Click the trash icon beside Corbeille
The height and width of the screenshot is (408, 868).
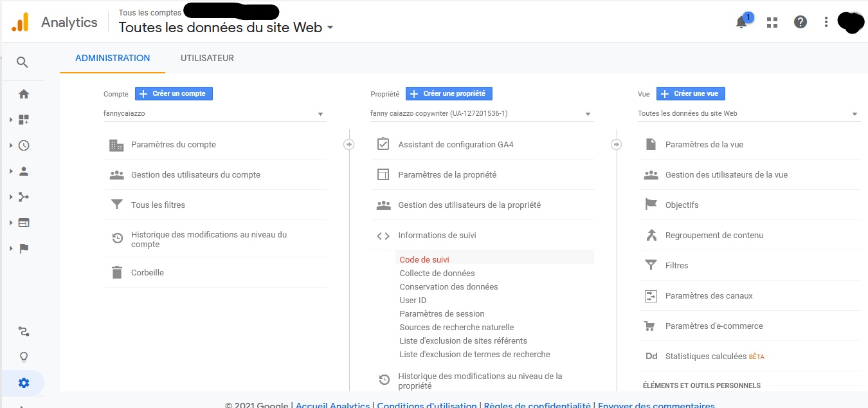click(x=116, y=272)
